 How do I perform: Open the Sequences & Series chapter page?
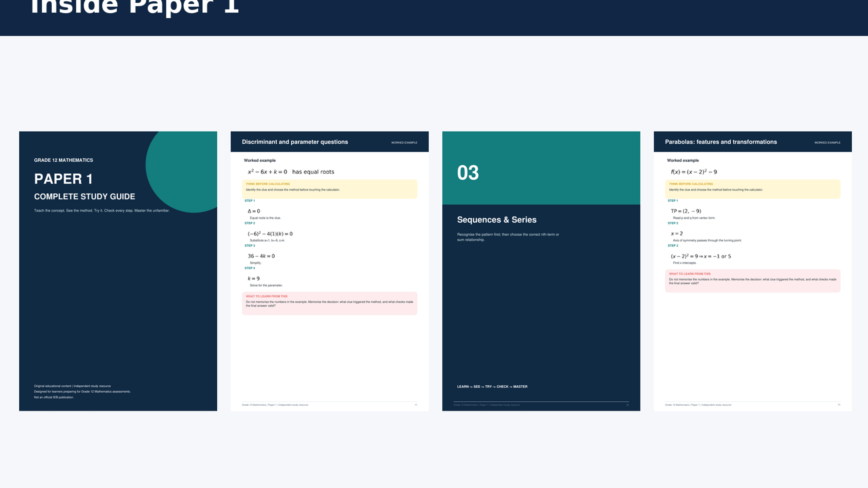[x=541, y=271]
